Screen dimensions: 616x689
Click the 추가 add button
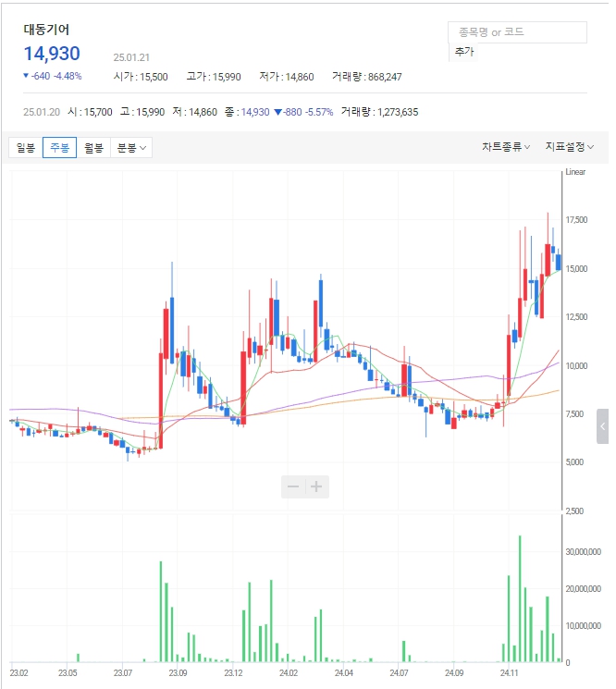point(464,52)
